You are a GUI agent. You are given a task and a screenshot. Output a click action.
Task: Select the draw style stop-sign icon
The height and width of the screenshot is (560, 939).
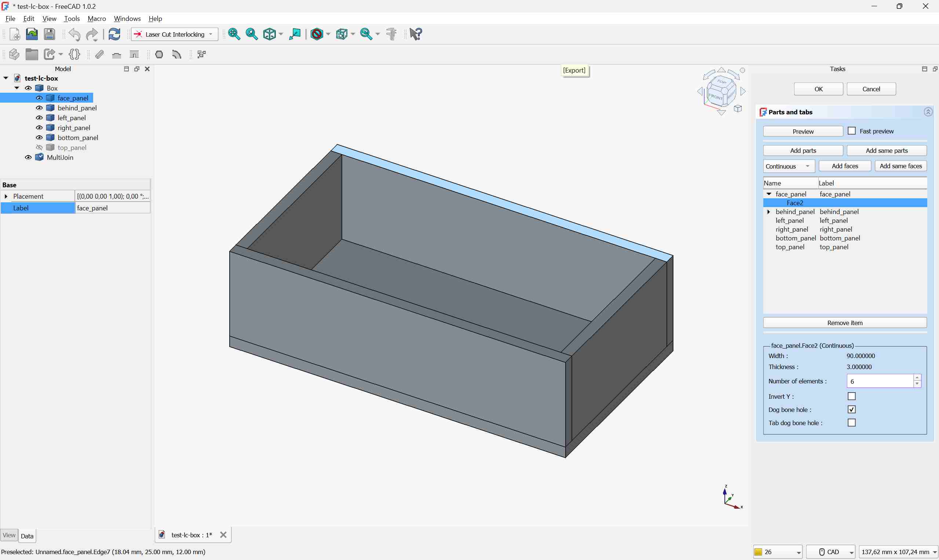318,34
